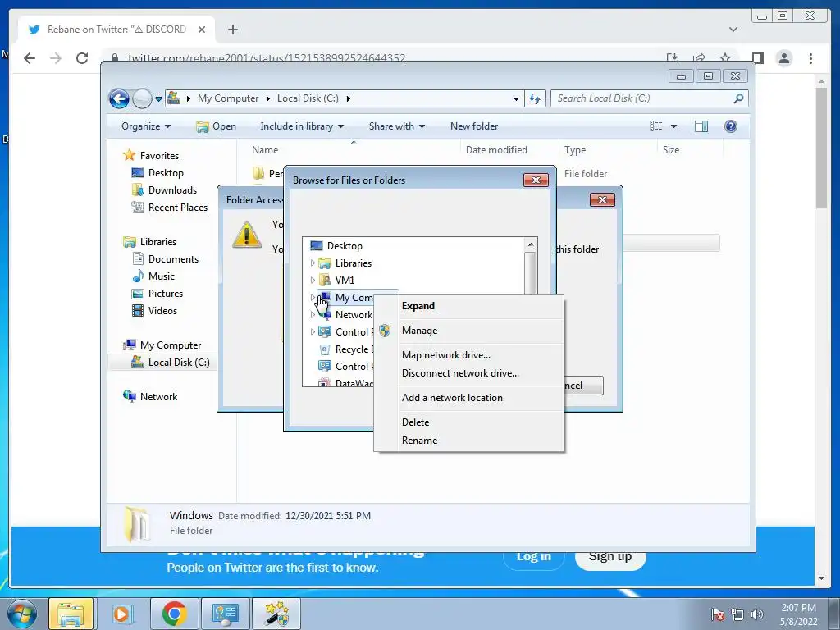Select Recycle Bin icon in browse tree

coord(325,349)
